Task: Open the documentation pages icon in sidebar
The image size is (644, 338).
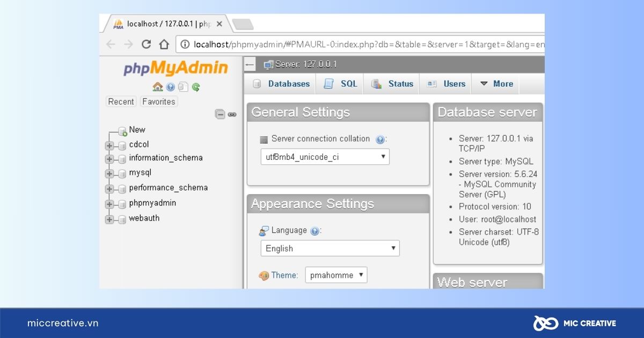Action: pos(183,87)
